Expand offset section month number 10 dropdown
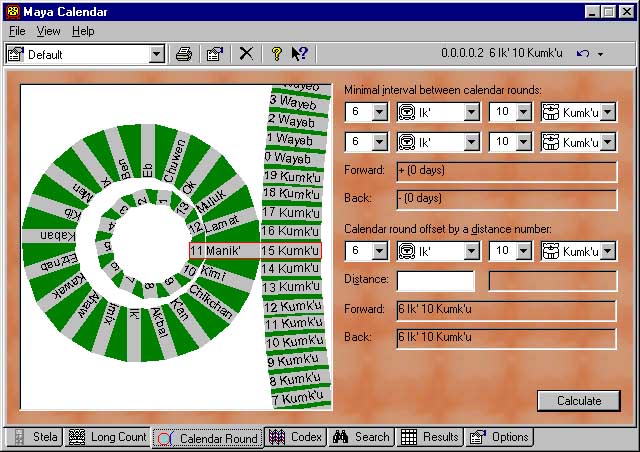This screenshot has width=640, height=452. click(524, 251)
